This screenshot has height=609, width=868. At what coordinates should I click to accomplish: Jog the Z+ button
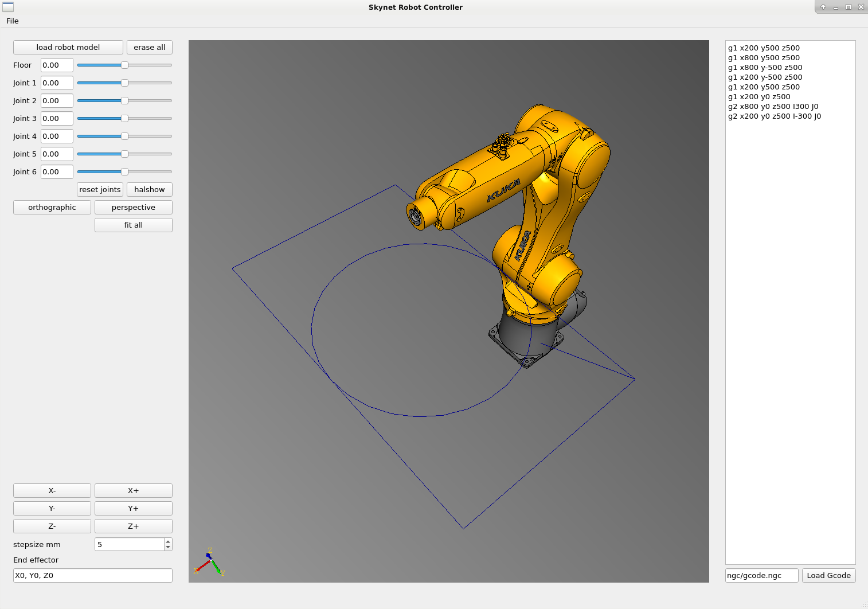tap(134, 526)
